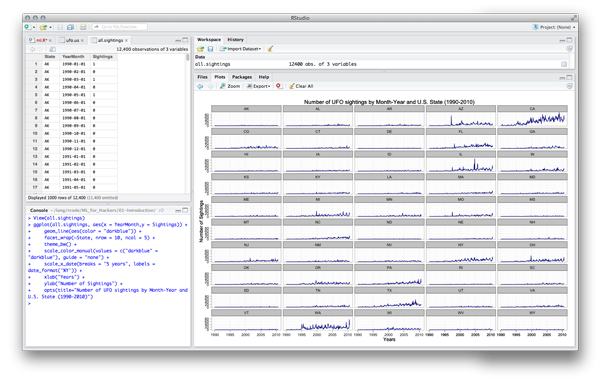Open the Help tab
This screenshot has height=381, width=600.
(x=264, y=77)
